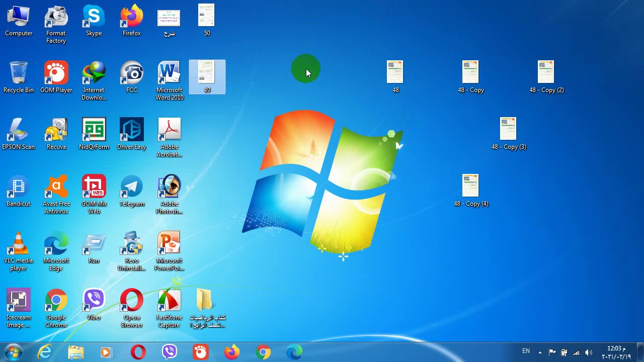Click the Show desktop button
Viewport: 644px width, 362px height.
point(640,352)
